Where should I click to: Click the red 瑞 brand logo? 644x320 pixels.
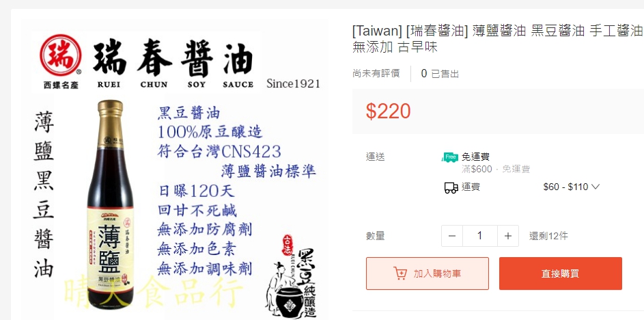[x=60, y=55]
